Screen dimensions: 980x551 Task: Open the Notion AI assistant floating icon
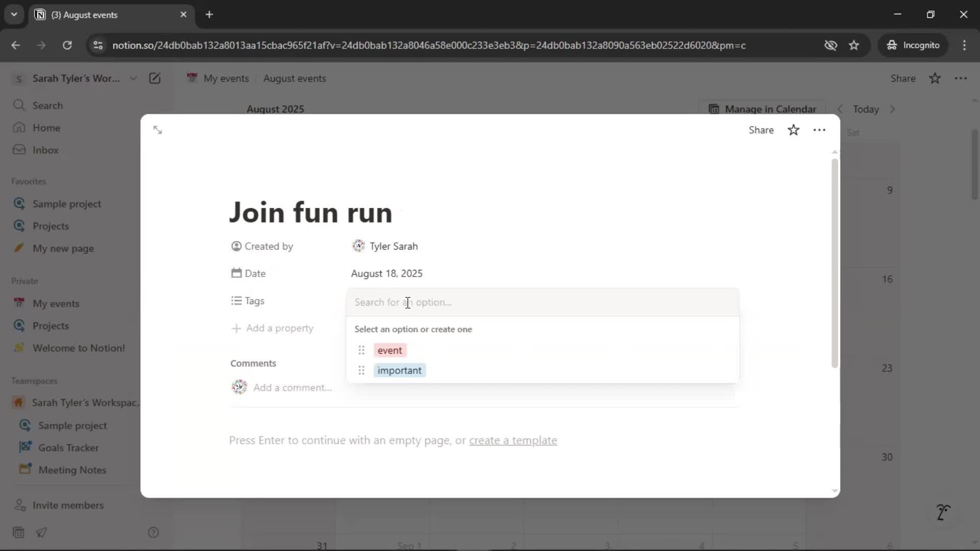point(943,512)
